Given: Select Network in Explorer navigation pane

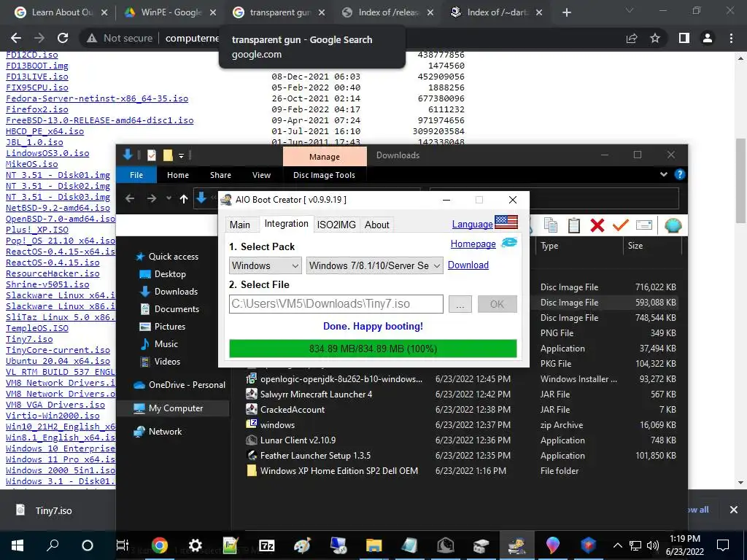Looking at the screenshot, I should click(165, 432).
